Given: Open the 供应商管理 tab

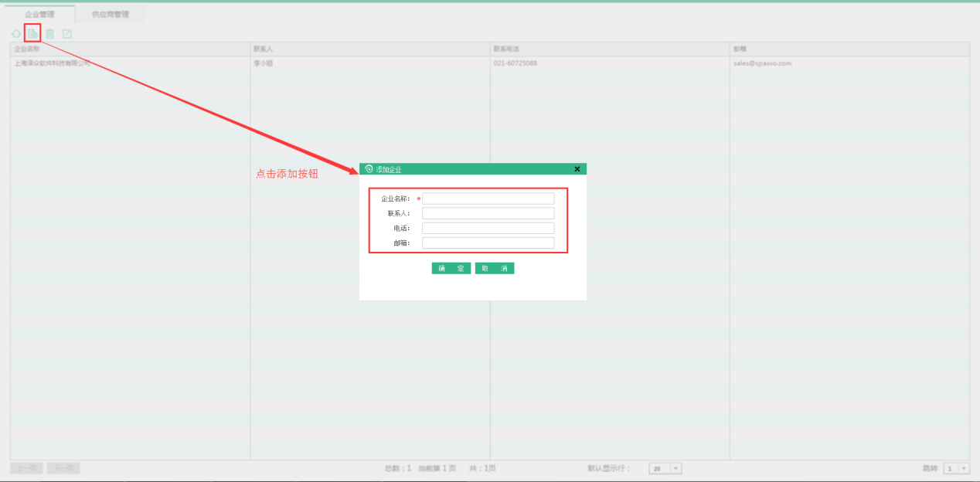Looking at the screenshot, I should pos(111,14).
